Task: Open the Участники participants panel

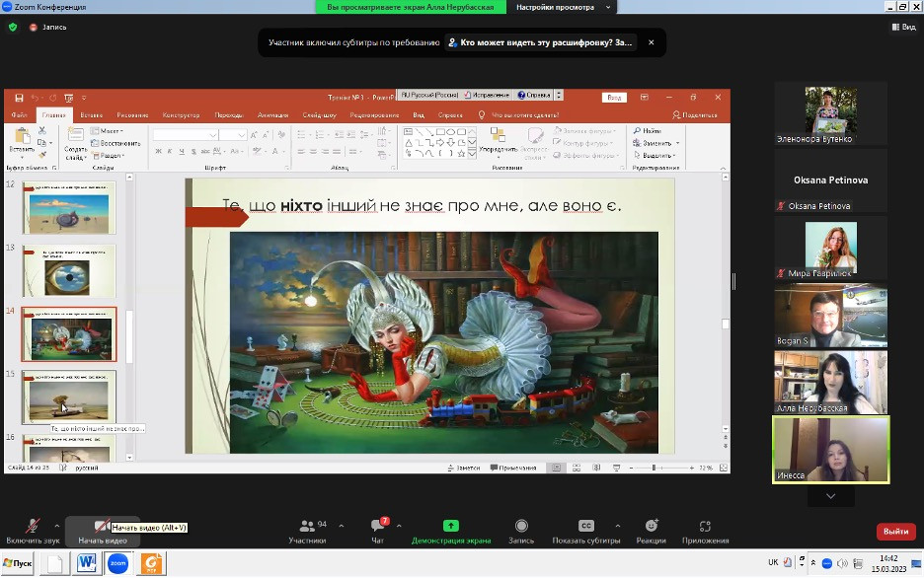Action: click(307, 531)
